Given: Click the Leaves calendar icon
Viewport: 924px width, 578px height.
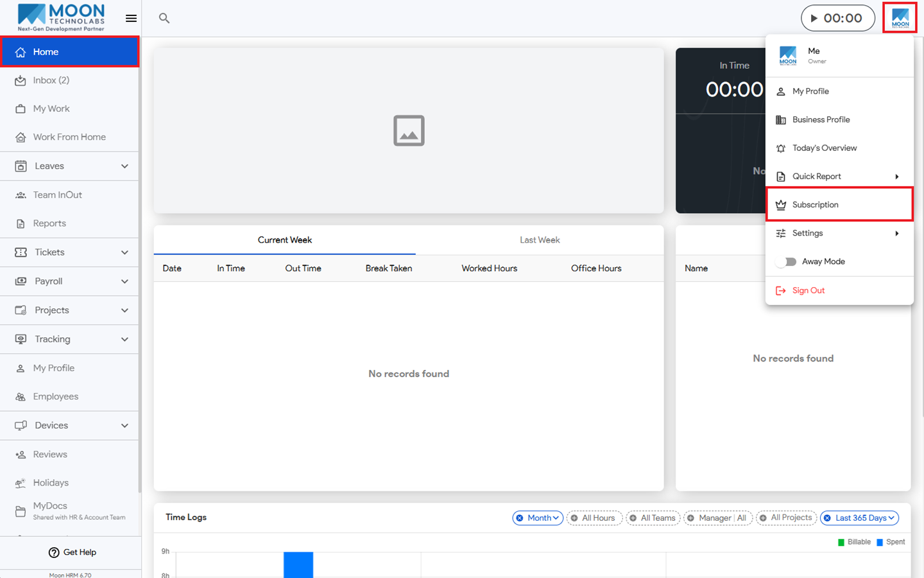Looking at the screenshot, I should 21,166.
